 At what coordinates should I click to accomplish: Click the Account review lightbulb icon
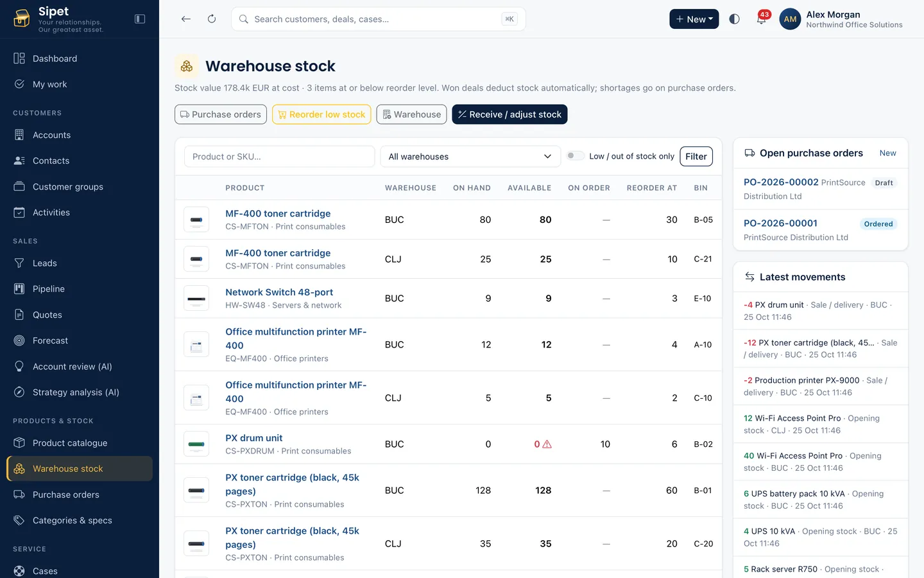click(19, 366)
